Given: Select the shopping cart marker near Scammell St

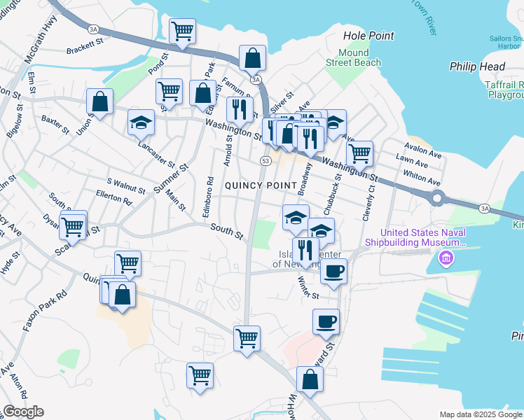Looking at the screenshot, I should click(72, 227).
